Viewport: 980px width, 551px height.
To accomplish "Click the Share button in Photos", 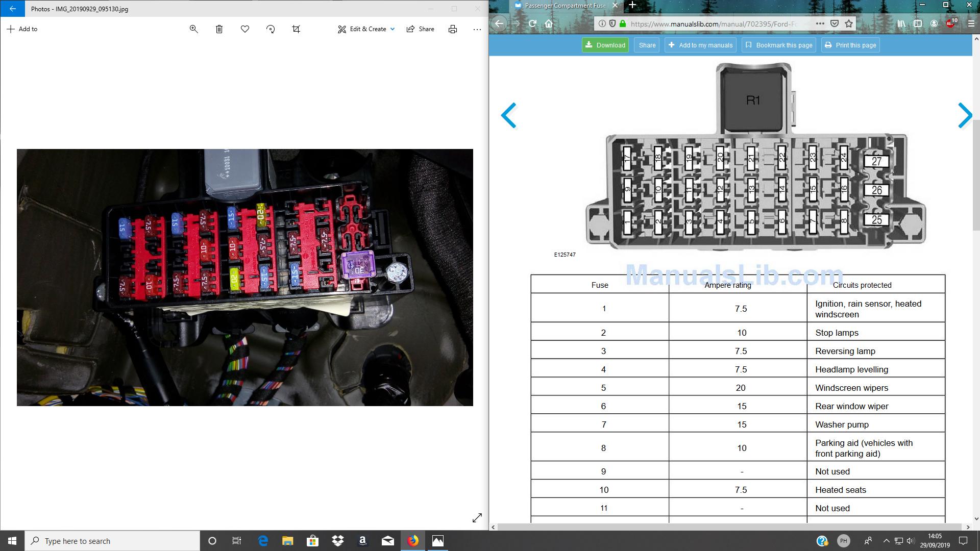I will click(420, 29).
